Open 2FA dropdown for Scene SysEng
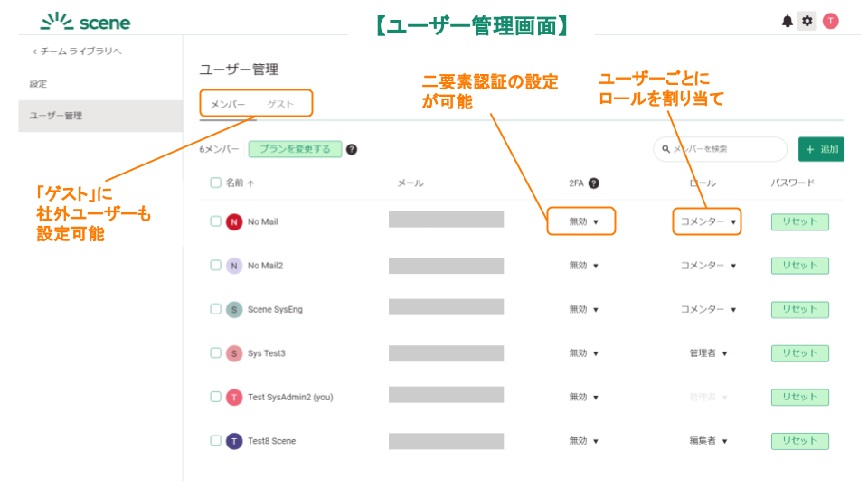This screenshot has width=868, height=488. click(x=583, y=309)
